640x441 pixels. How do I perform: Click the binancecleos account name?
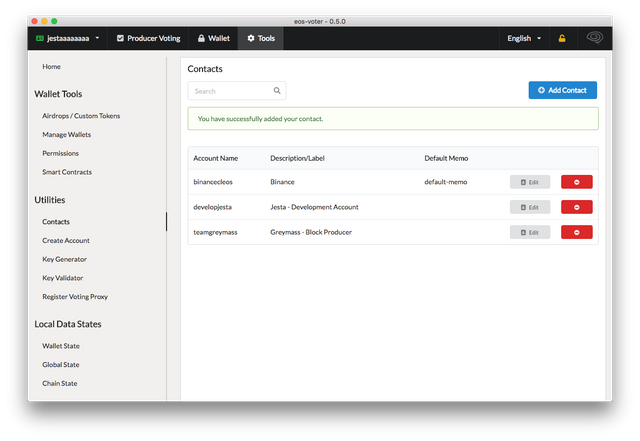click(213, 182)
